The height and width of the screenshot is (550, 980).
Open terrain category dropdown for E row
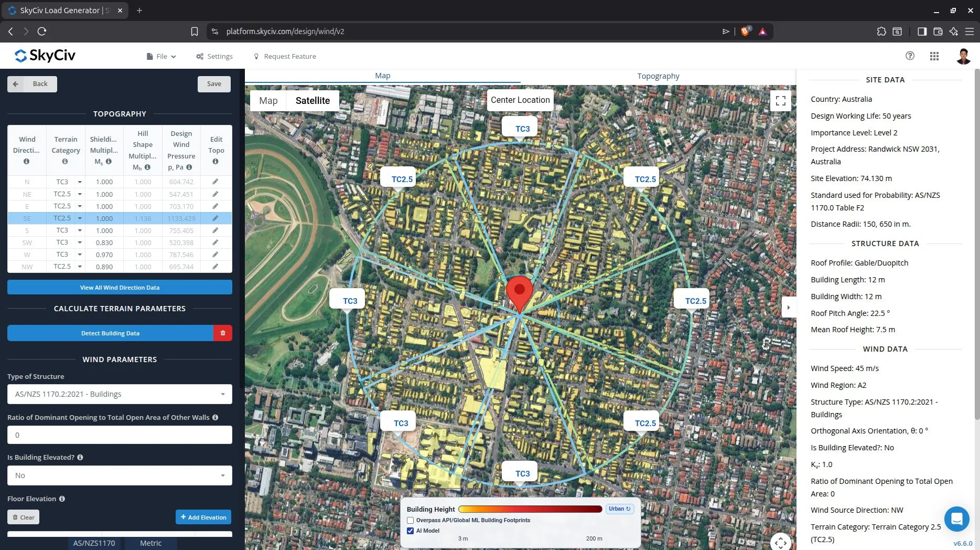[x=80, y=206]
